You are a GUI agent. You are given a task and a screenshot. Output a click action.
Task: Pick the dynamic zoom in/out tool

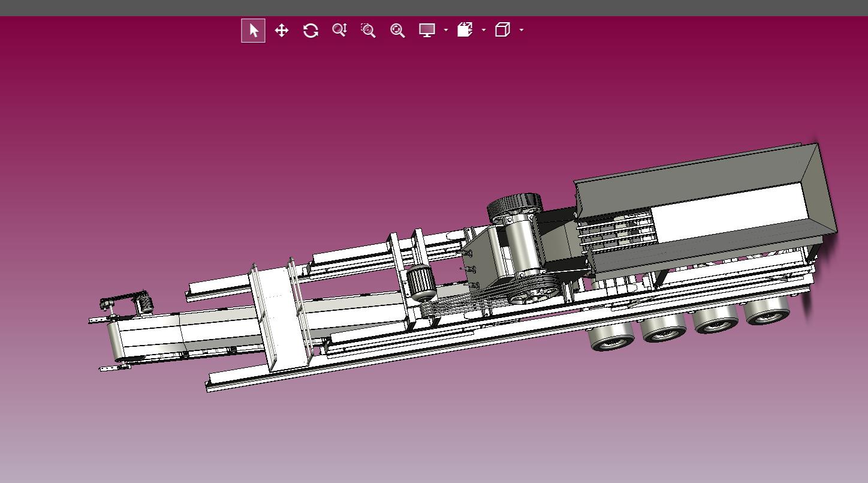(339, 31)
